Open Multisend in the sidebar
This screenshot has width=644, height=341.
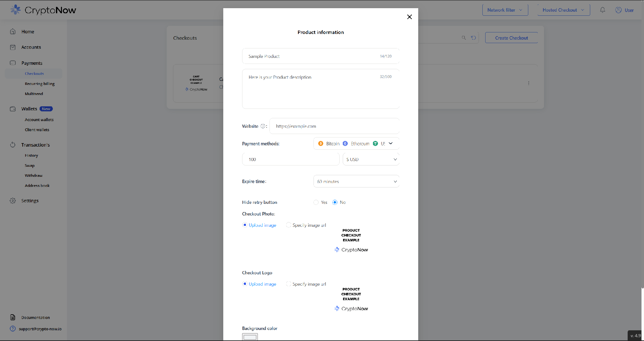(x=34, y=94)
